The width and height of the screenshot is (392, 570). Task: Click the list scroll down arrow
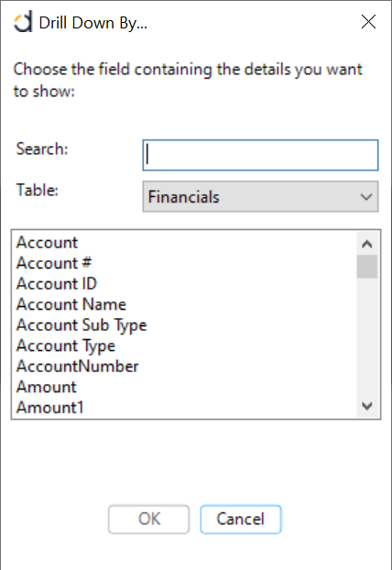pos(367,406)
